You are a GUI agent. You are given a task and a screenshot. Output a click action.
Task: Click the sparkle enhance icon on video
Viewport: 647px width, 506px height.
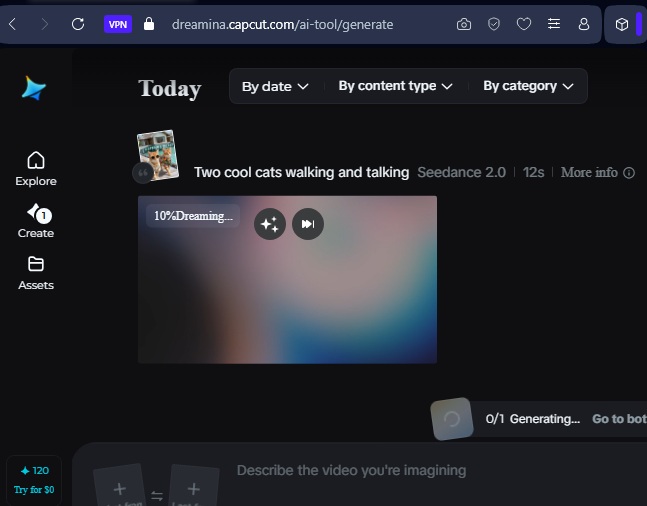pos(269,224)
